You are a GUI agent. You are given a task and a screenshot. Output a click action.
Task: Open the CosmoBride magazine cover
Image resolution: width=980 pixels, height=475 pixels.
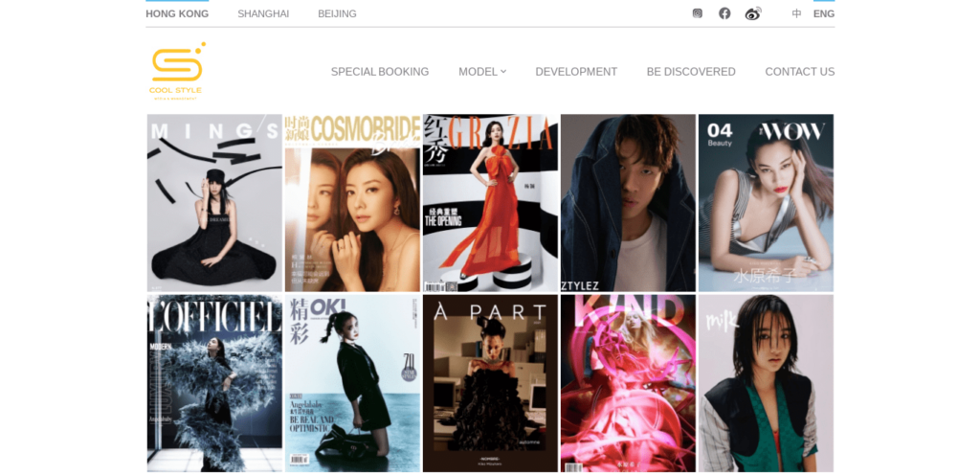pos(352,202)
